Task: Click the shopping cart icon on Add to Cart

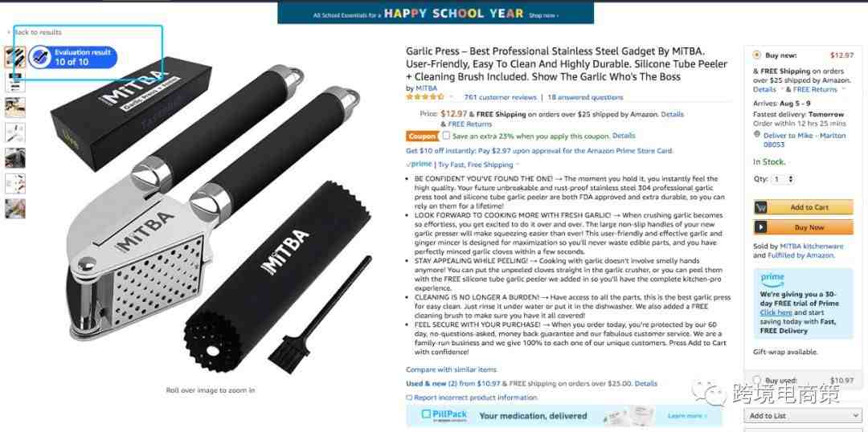Action: [x=762, y=207]
